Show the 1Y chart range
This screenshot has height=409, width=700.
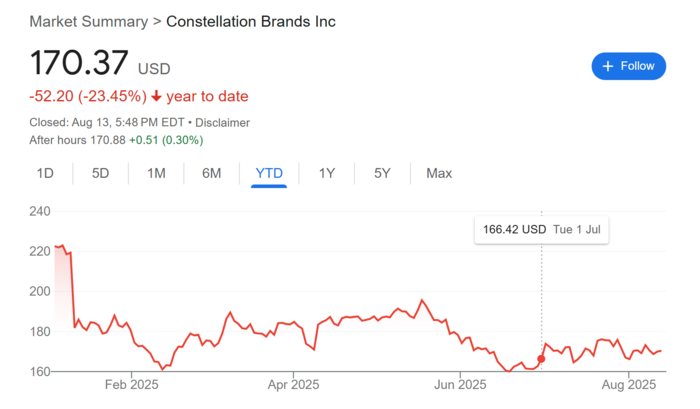pyautogui.click(x=327, y=173)
